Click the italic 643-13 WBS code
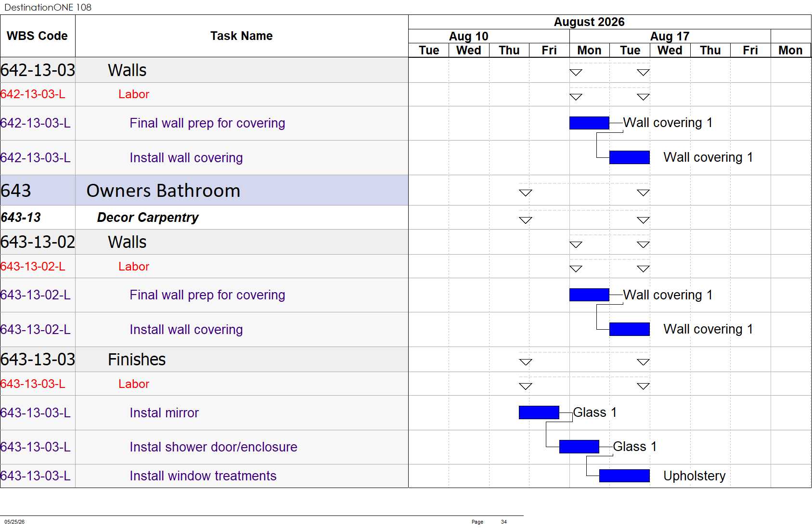812x528 pixels. 21,218
